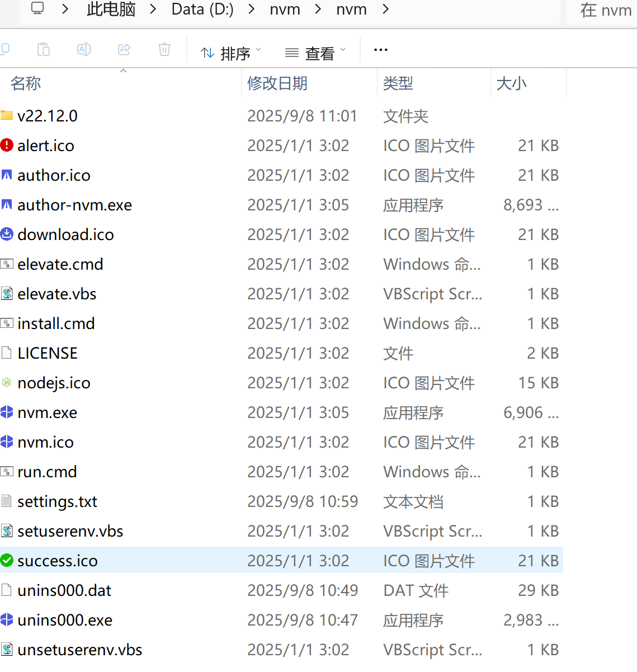The height and width of the screenshot is (672, 637).
Task: Click type cell 文件夹
Action: (406, 116)
